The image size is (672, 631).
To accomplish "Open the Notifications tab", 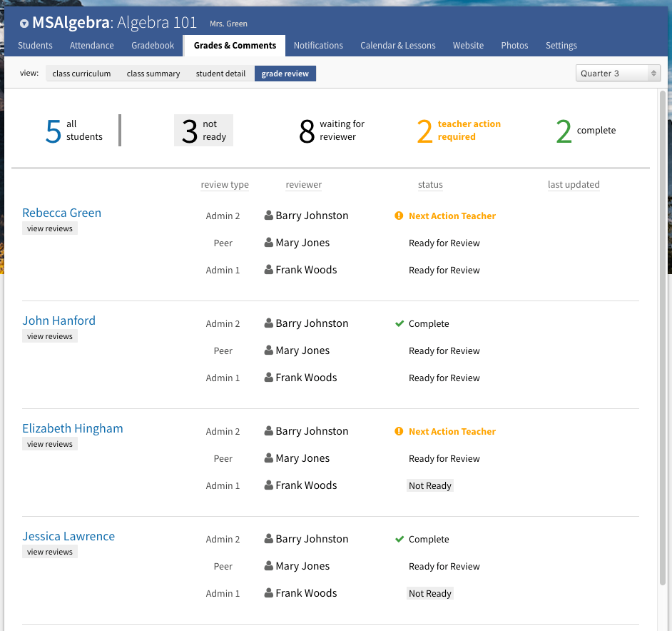I will (x=318, y=46).
